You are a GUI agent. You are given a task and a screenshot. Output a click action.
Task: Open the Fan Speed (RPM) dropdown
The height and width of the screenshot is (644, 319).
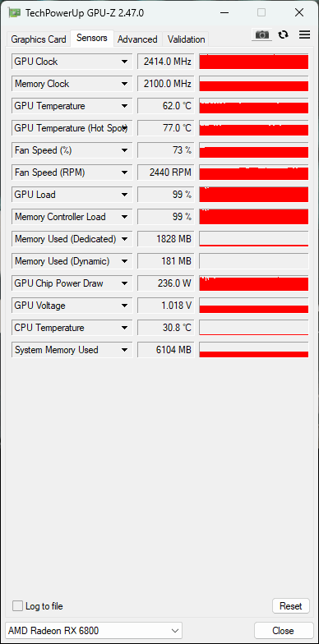coord(124,172)
